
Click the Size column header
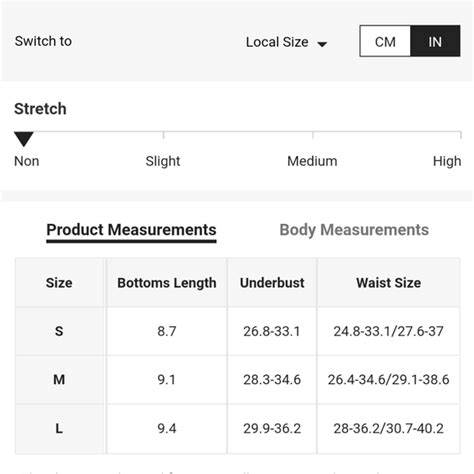pyautogui.click(x=59, y=283)
